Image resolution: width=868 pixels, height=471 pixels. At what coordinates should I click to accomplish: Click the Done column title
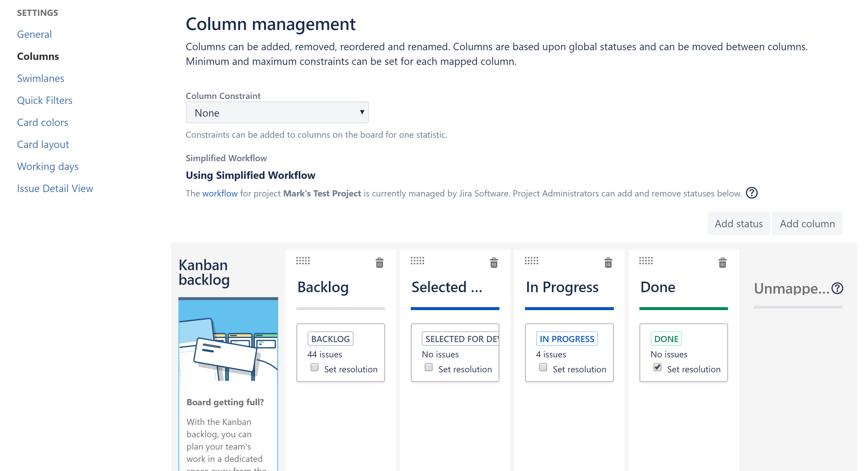pyautogui.click(x=658, y=287)
